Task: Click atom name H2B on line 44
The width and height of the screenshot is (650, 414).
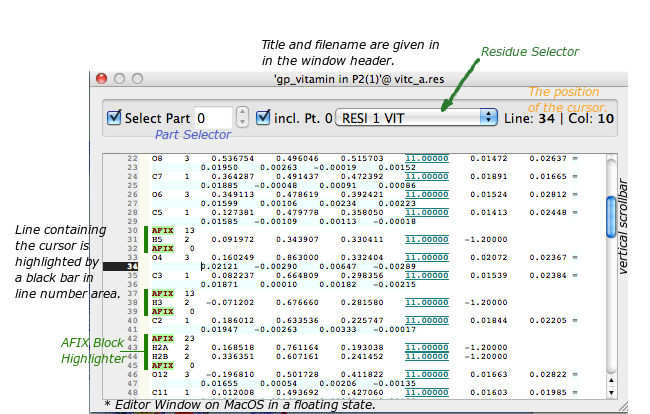Action: pos(160,356)
